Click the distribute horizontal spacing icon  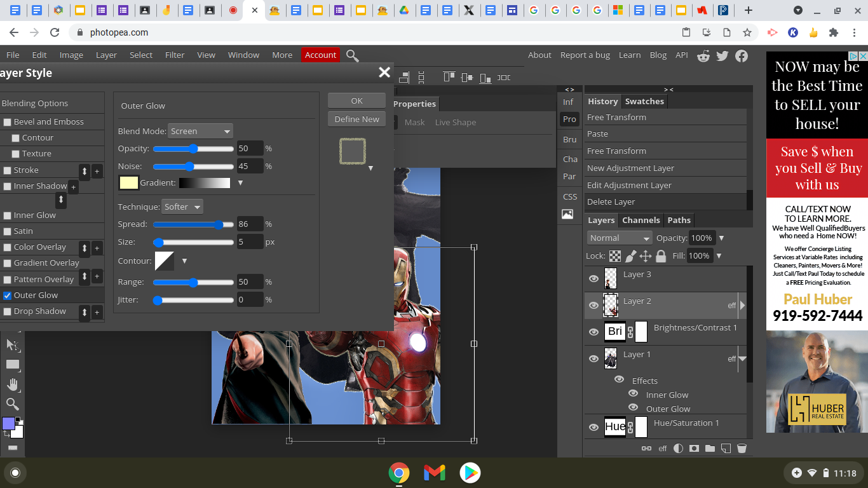[x=504, y=78]
